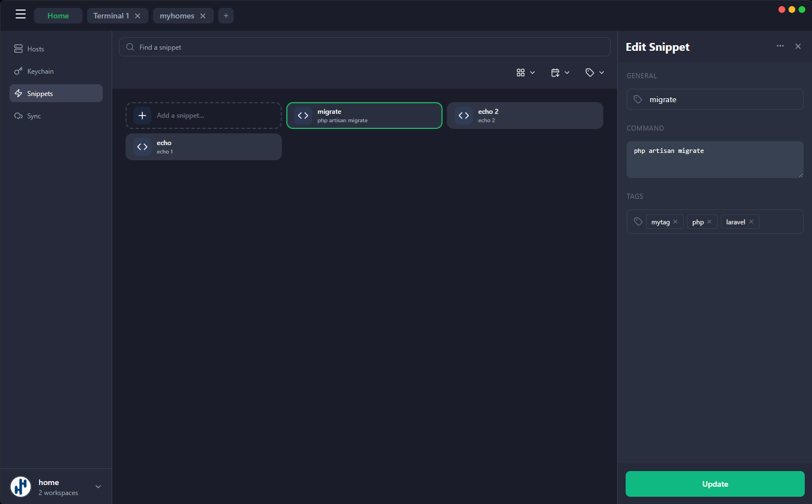The height and width of the screenshot is (504, 812).
Task: Remove the laravel tag
Action: coord(751,222)
